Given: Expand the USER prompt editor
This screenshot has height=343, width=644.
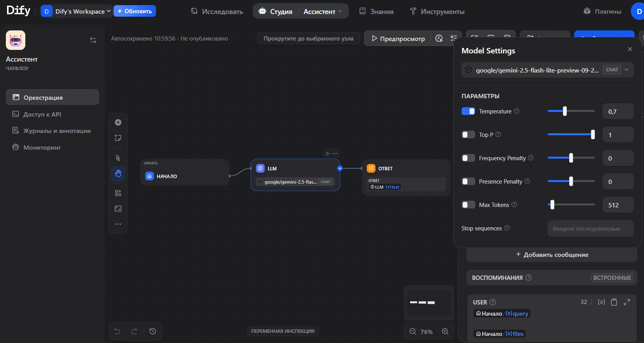Looking at the screenshot, I should pos(627,302).
